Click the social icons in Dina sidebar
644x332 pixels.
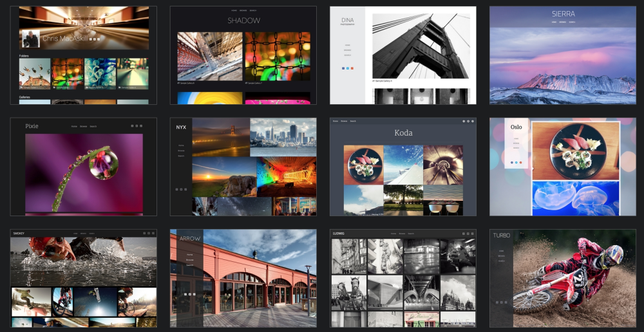pos(348,68)
